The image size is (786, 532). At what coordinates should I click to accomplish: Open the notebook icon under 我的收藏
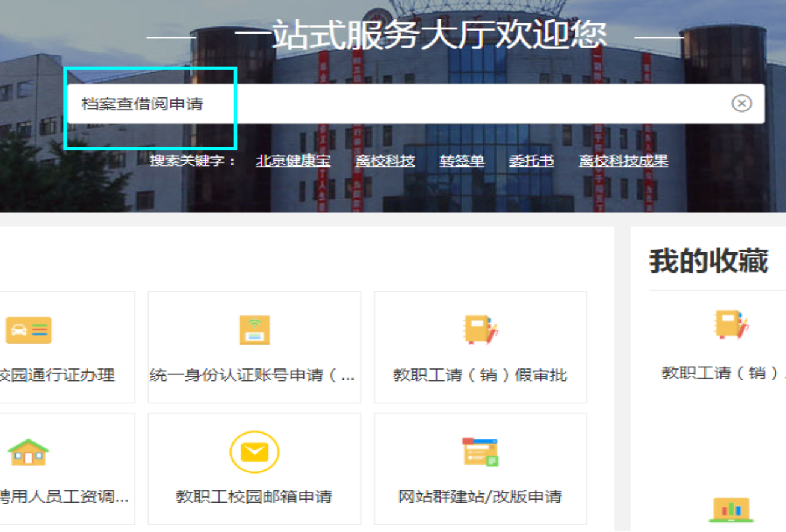[731, 326]
